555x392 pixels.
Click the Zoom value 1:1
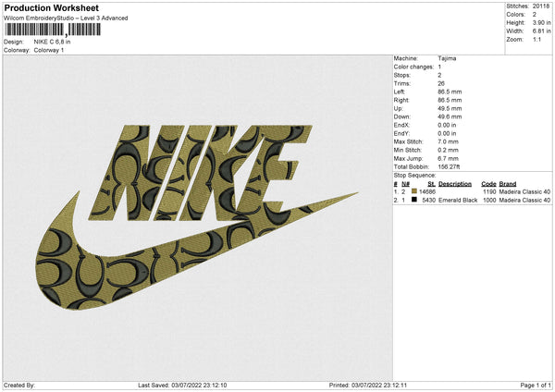coord(536,39)
